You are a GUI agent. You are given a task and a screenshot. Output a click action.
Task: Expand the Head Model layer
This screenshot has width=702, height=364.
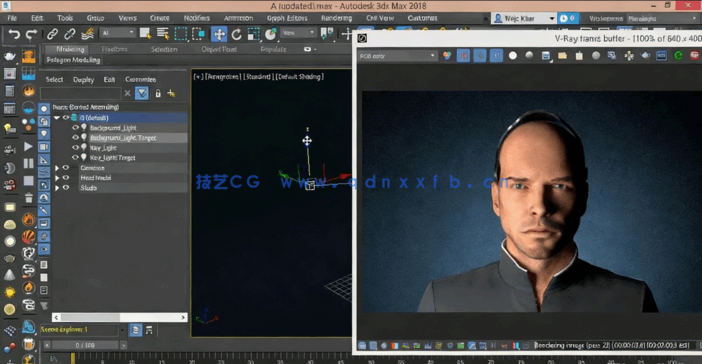[57, 178]
